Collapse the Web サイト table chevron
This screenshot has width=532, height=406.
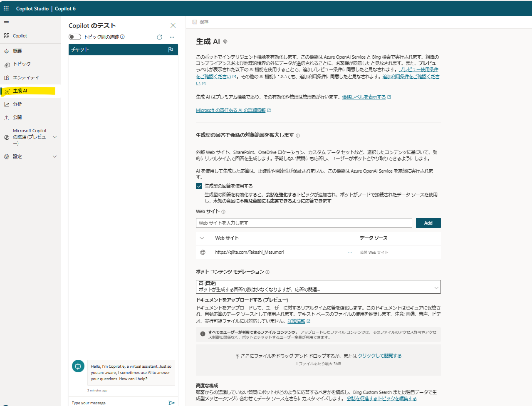(202, 238)
